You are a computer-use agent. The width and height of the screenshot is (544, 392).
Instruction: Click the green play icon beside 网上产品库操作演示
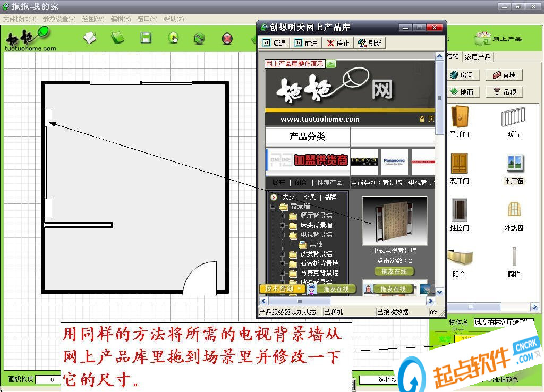coord(331,64)
